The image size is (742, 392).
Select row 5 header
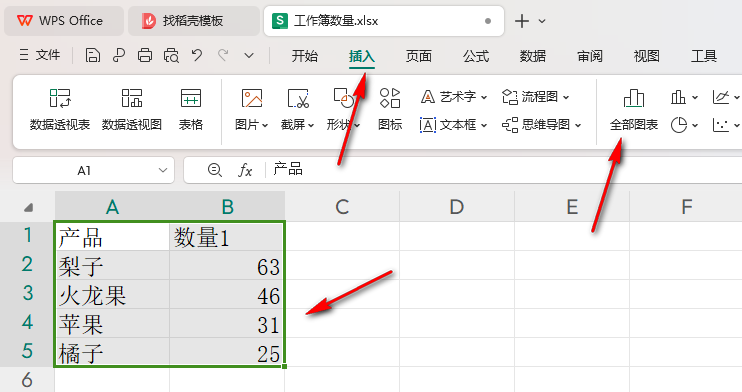27,352
